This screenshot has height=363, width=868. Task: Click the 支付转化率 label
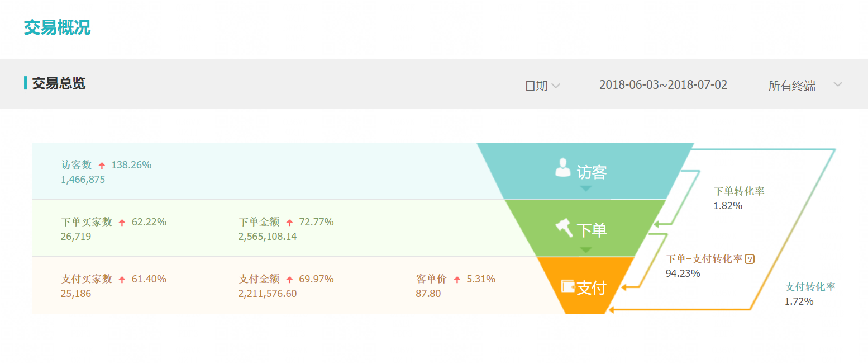click(x=810, y=287)
